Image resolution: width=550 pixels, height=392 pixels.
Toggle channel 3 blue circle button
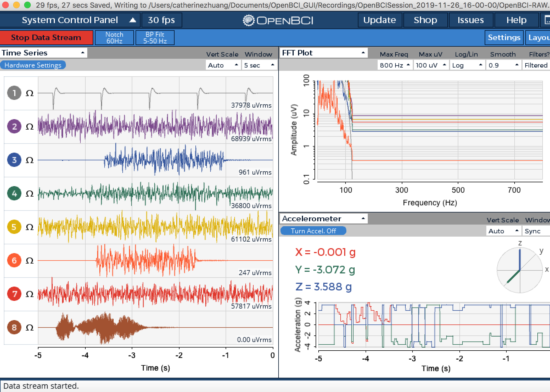[x=14, y=160]
